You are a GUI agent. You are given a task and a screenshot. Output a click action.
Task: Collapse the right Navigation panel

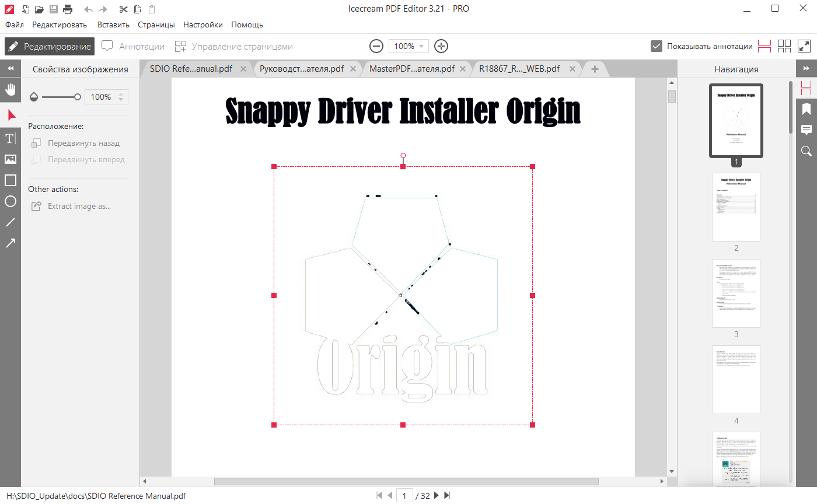click(806, 69)
